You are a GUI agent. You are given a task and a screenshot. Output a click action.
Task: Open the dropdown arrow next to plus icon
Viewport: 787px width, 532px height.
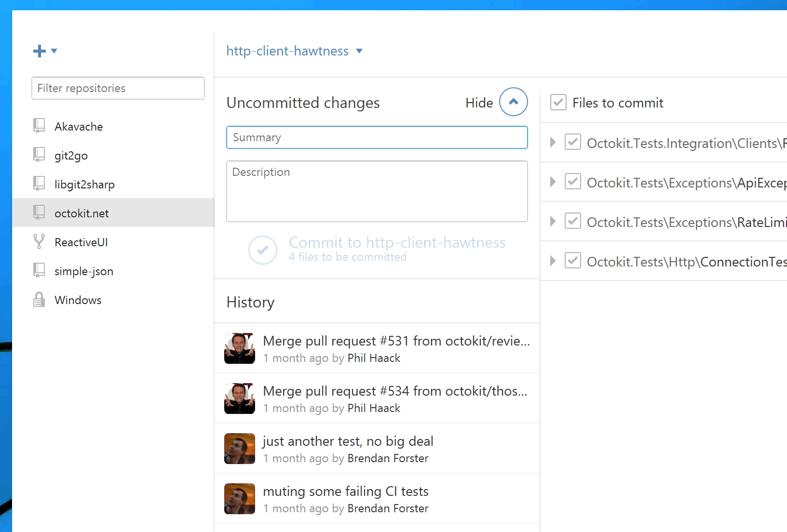54,51
